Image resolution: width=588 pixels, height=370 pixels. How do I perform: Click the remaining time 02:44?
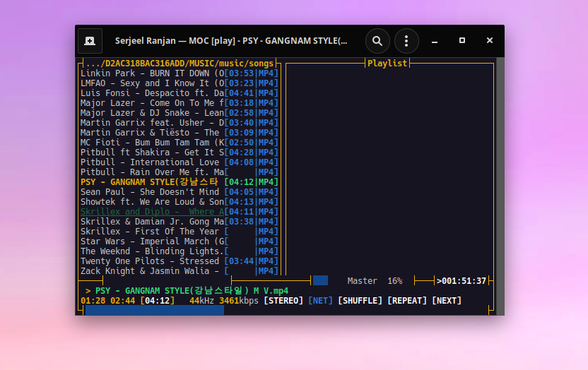123,301
